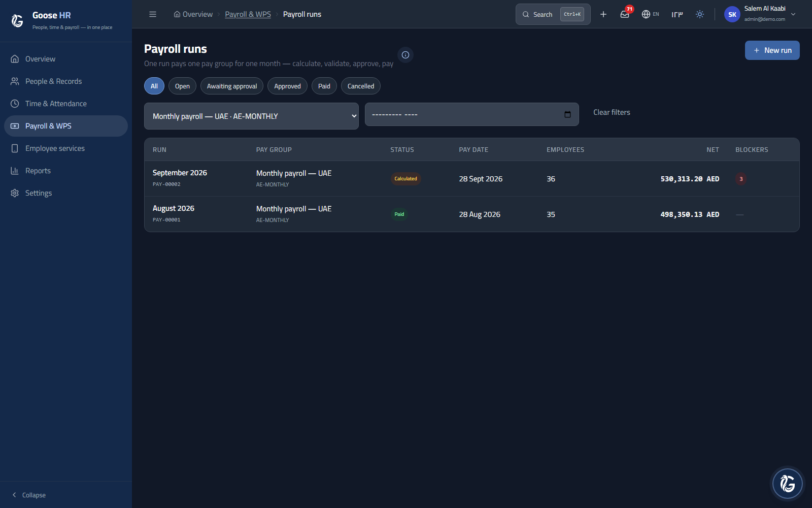This screenshot has height=508, width=812.
Task: Filter runs by Open status
Action: click(x=182, y=86)
